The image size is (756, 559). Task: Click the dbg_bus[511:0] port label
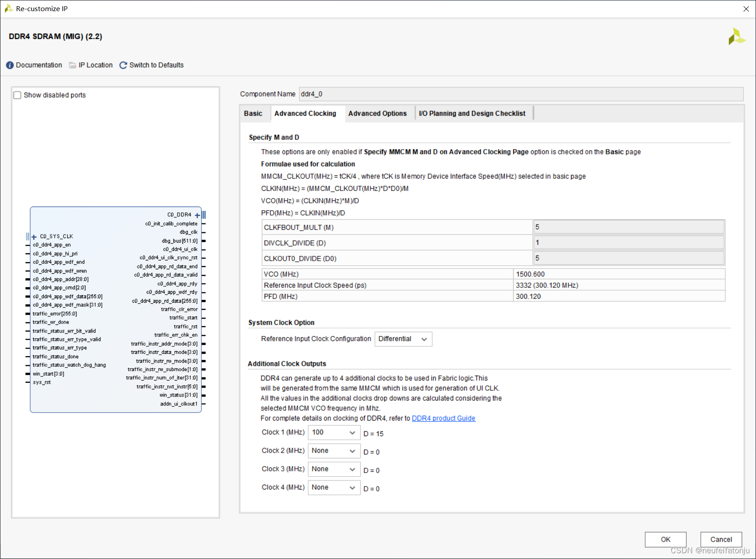tap(180, 241)
